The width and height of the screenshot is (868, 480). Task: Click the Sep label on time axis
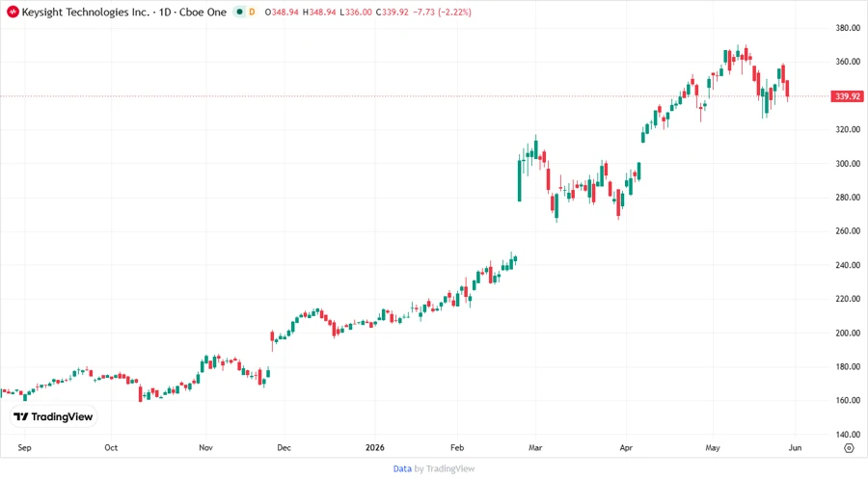pyautogui.click(x=24, y=447)
